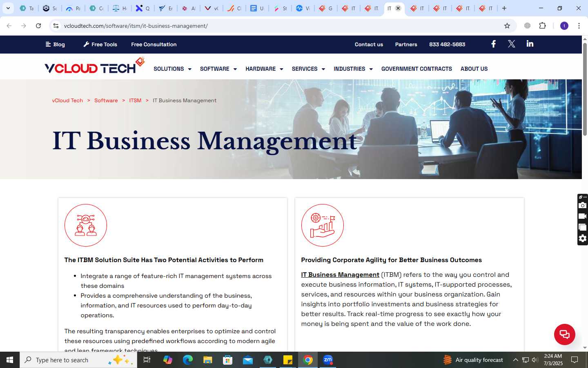Launch Microsoft Edge from taskbar
Image resolution: width=588 pixels, height=368 pixels.
[187, 360]
